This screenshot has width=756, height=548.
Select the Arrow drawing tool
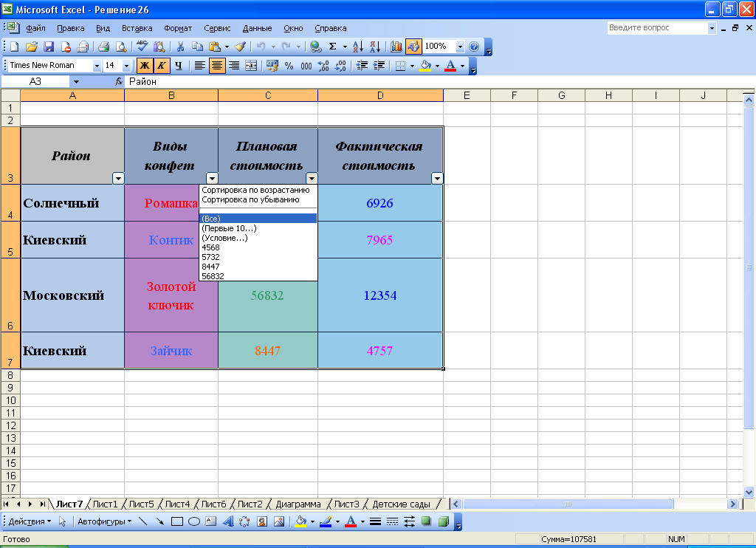tap(159, 521)
